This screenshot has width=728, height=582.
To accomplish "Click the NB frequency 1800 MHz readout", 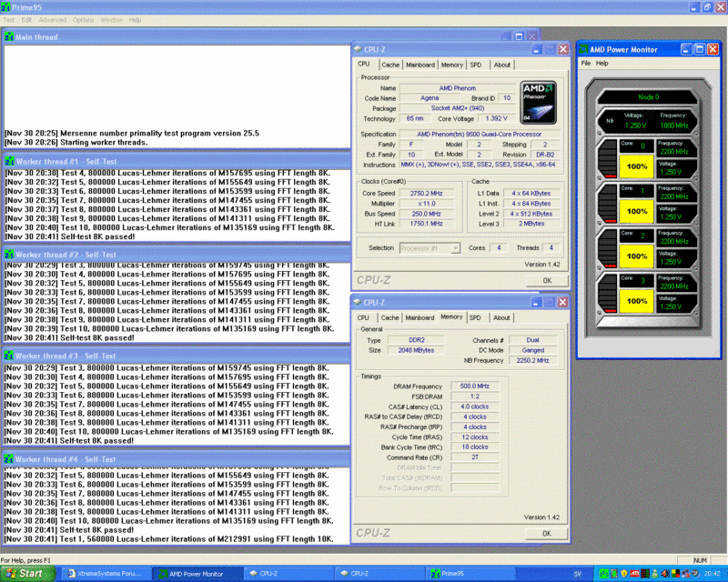I will [x=673, y=125].
